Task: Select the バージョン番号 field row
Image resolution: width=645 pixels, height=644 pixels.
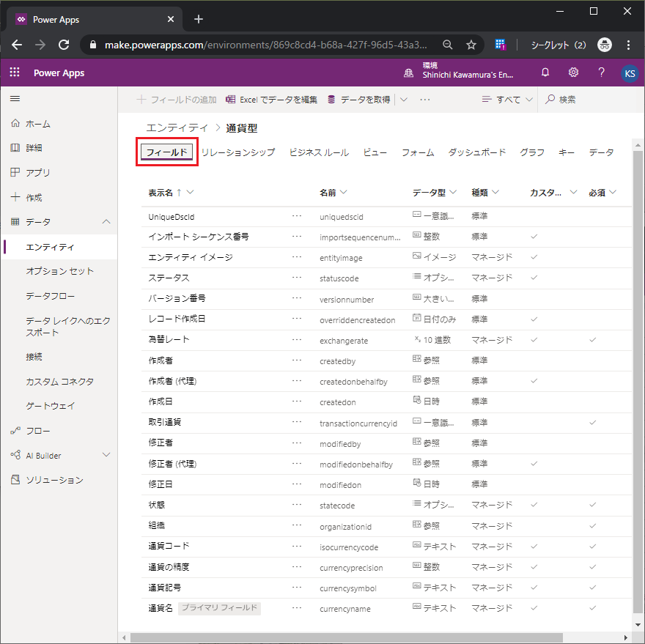Action: [x=387, y=299]
